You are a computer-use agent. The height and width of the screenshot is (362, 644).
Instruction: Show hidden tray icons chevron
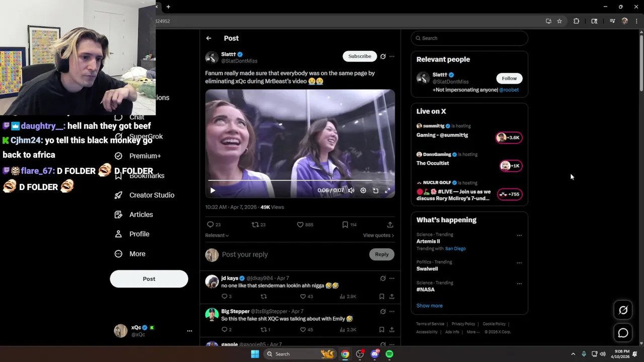(573, 354)
